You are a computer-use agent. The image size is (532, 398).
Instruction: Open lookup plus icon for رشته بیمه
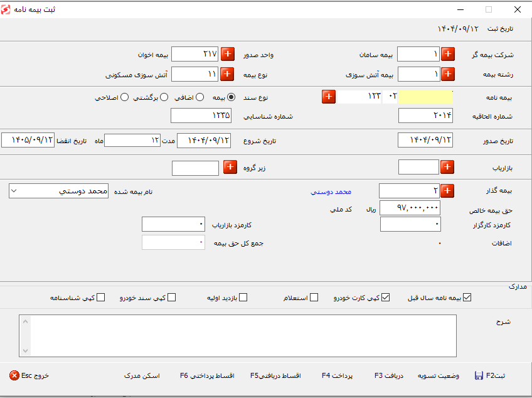point(448,74)
